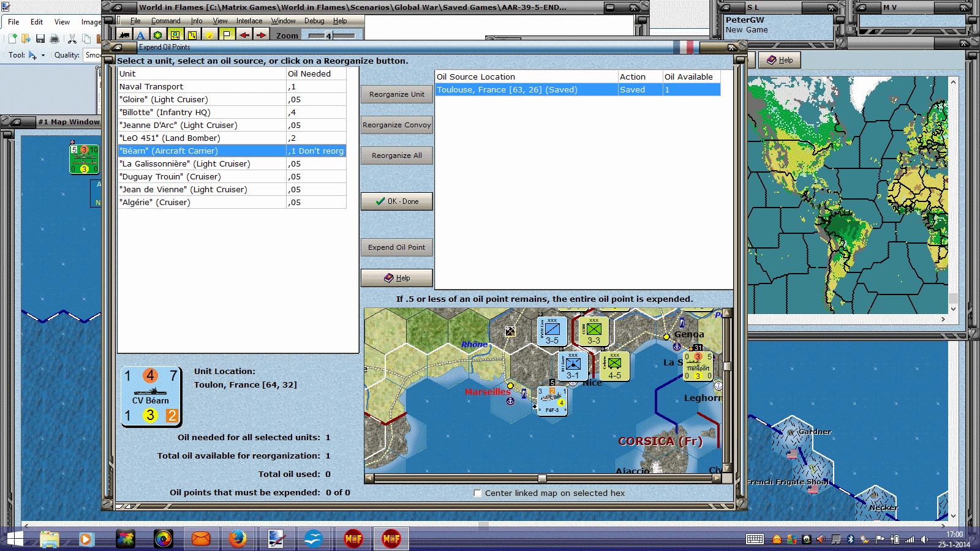Image resolution: width=980 pixels, height=551 pixels.
Task: Click the red right arrow toolbar icon
Action: (x=261, y=35)
